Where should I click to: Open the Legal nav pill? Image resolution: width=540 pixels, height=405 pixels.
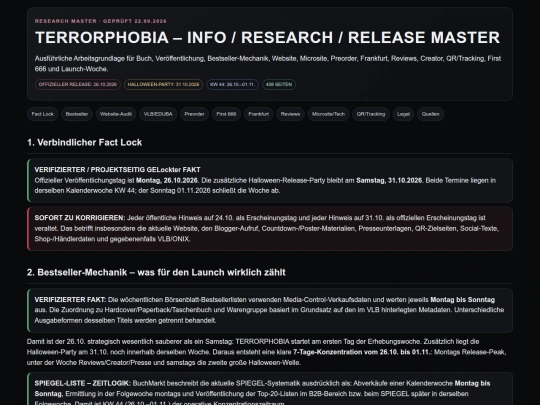[403, 114]
